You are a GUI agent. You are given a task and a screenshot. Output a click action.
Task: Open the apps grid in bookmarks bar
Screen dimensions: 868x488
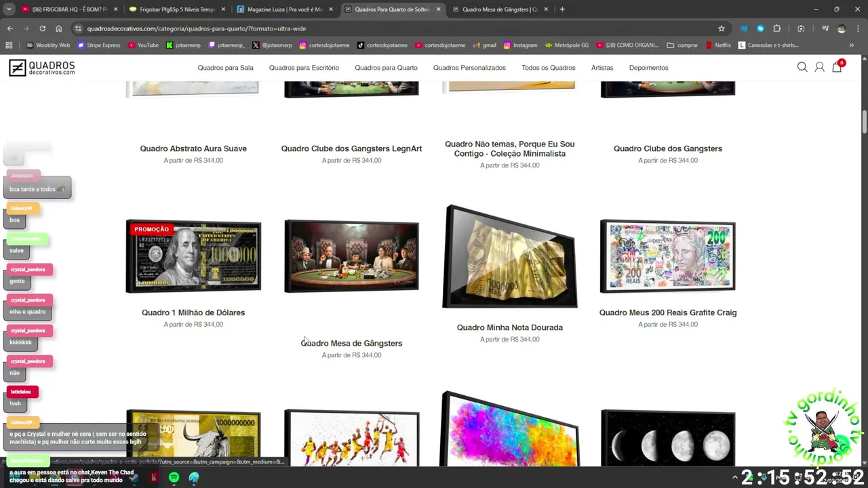coord(9,45)
